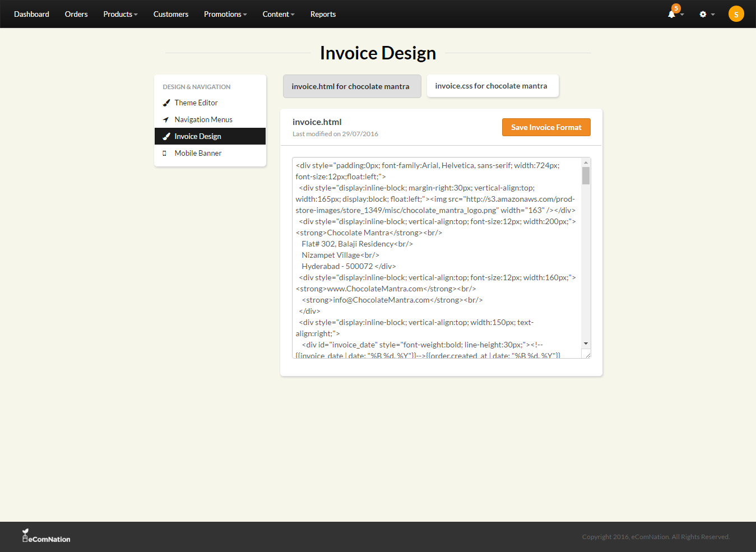Click the Nizampet Village line in code
Image resolution: width=756 pixels, height=552 pixels.
tap(340, 255)
